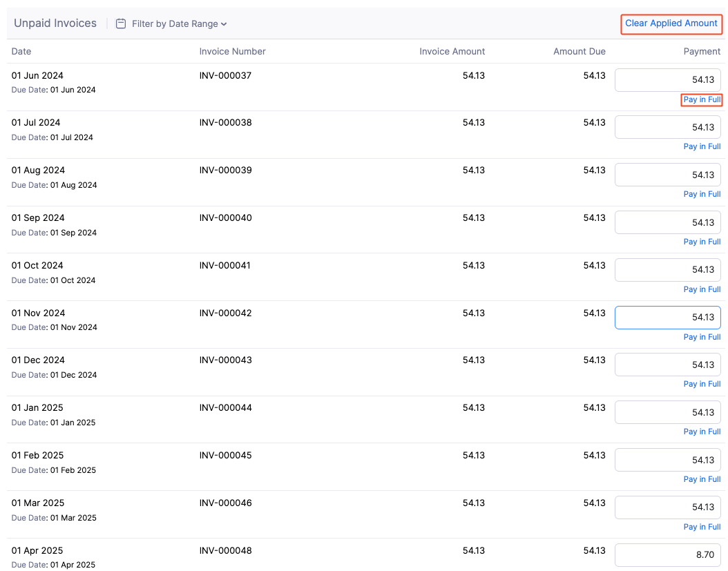The image size is (728, 571).
Task: Click the Unpaid Invoices heading
Action: (x=55, y=23)
